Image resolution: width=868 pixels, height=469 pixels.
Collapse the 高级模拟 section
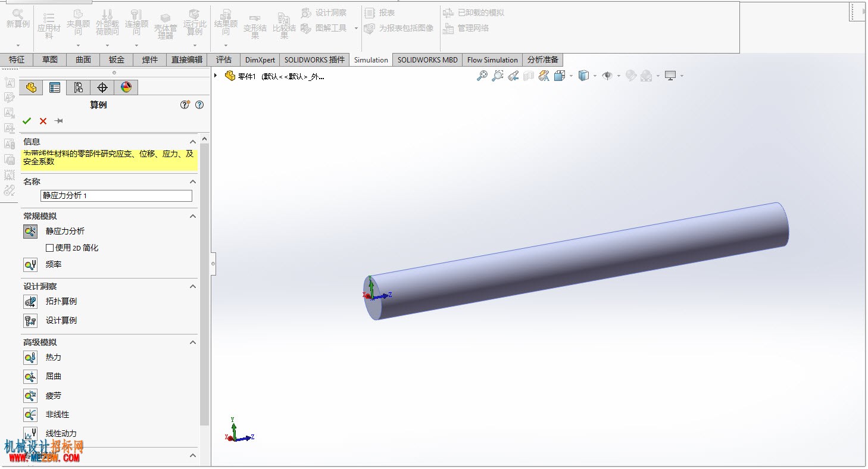coord(192,342)
